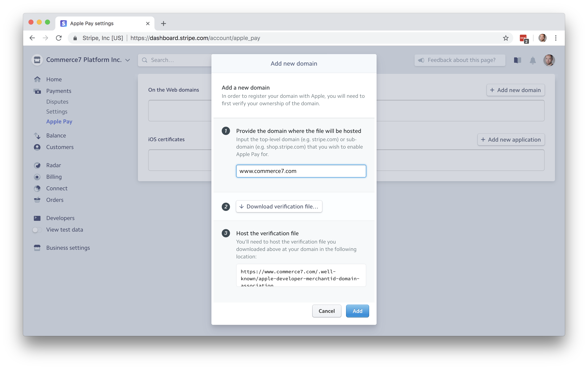Click the Stripe favicon on tab
588x369 pixels.
click(63, 24)
